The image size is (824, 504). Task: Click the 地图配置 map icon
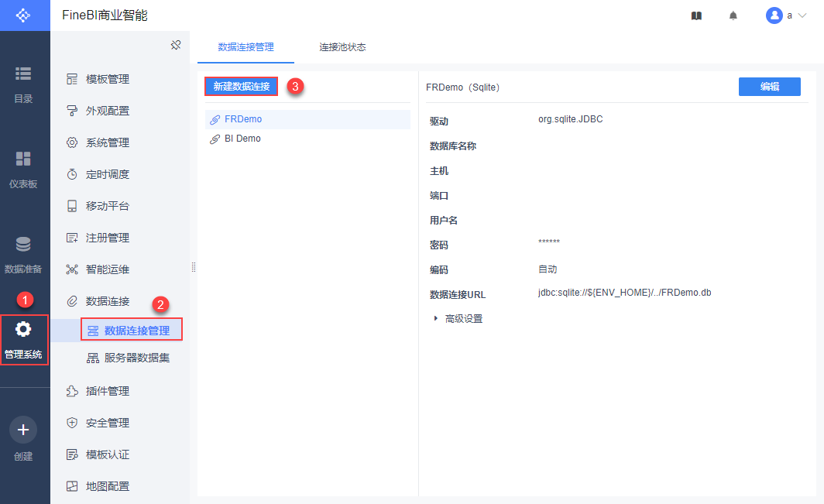[72, 487]
